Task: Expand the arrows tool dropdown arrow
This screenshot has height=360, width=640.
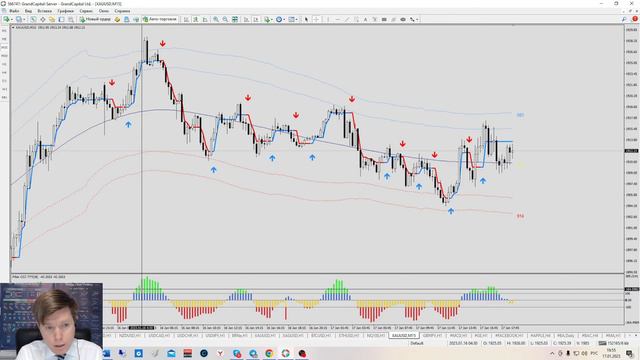Action: click(x=417, y=19)
